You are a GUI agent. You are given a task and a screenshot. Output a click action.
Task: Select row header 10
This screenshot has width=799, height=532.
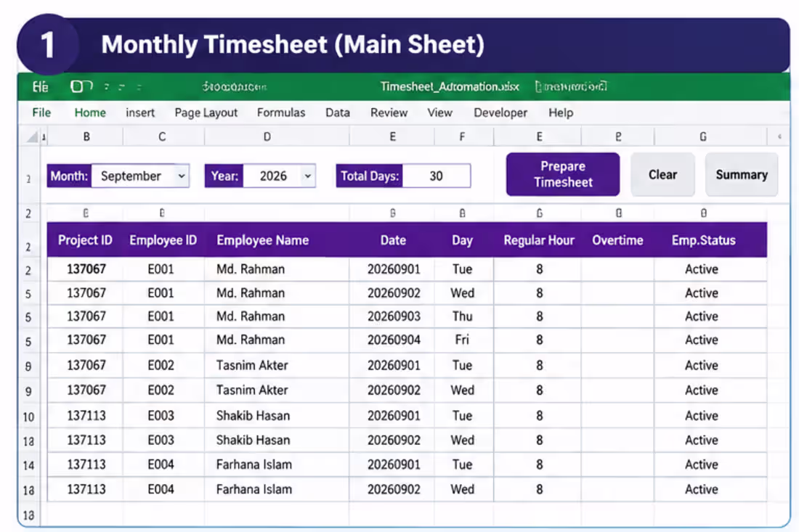point(28,417)
